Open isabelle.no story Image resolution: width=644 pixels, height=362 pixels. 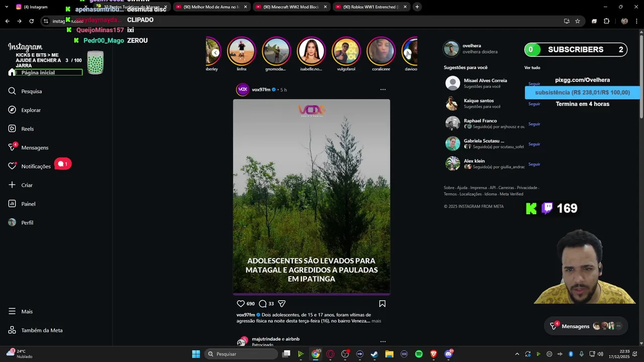coord(311,55)
